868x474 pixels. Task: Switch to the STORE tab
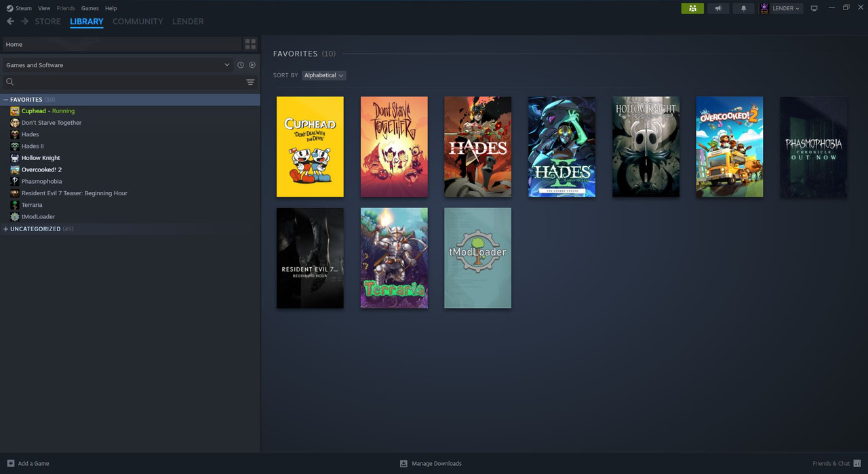(x=47, y=22)
